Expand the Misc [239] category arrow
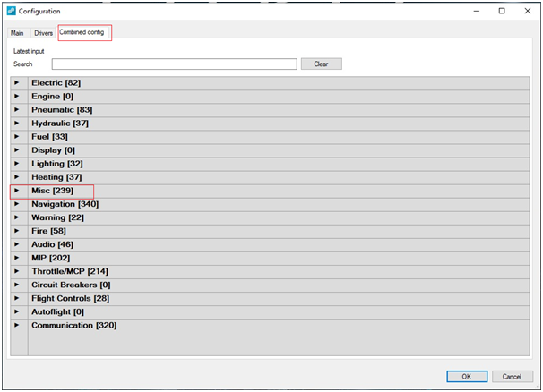The width and height of the screenshot is (543, 392). (x=17, y=191)
